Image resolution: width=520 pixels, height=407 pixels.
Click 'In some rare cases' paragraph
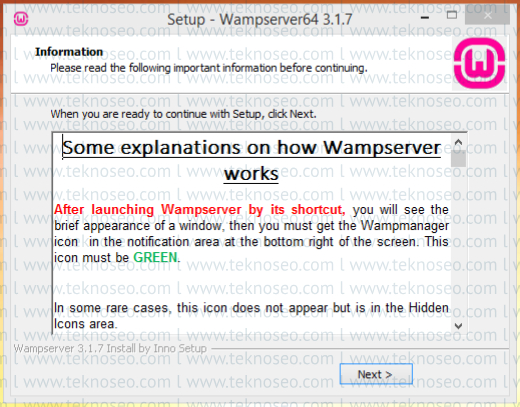(x=251, y=316)
